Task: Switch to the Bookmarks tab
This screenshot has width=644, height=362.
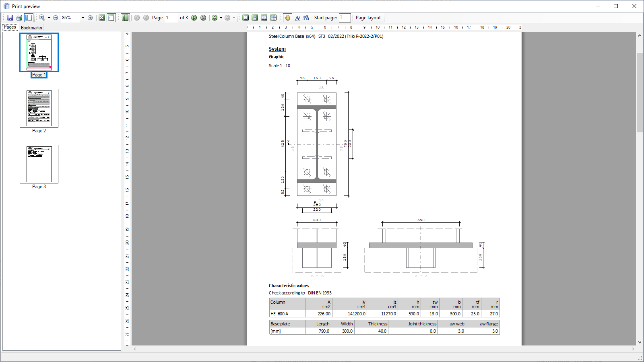Action: [x=31, y=28]
